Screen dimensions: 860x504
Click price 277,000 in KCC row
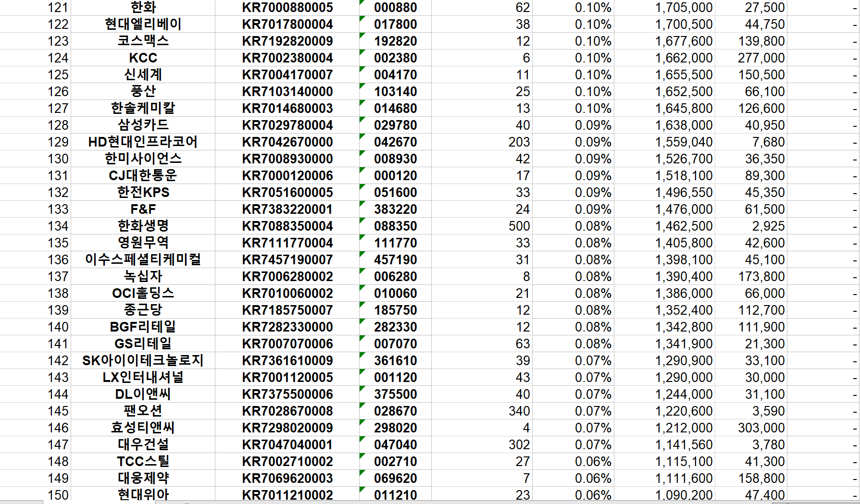point(751,58)
